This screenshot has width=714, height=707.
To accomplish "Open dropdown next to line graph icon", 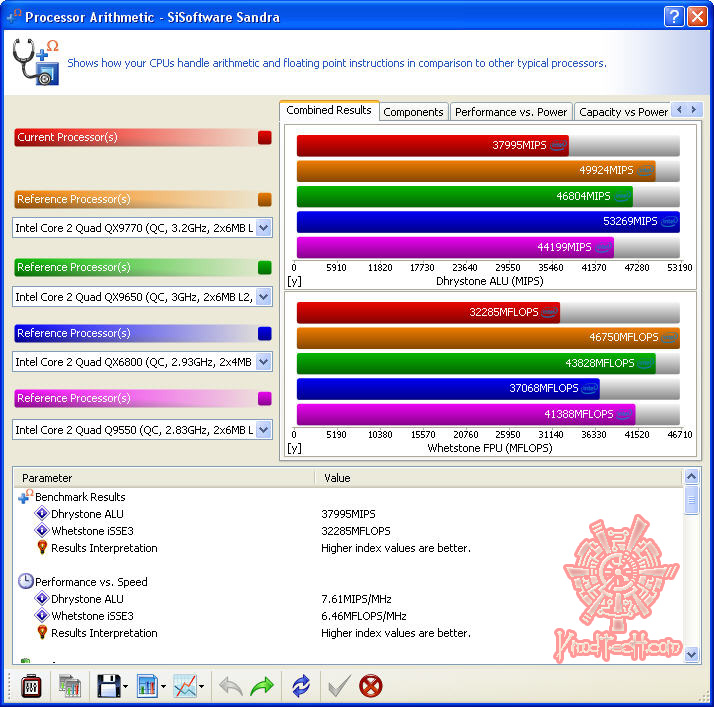I will pos(201,687).
